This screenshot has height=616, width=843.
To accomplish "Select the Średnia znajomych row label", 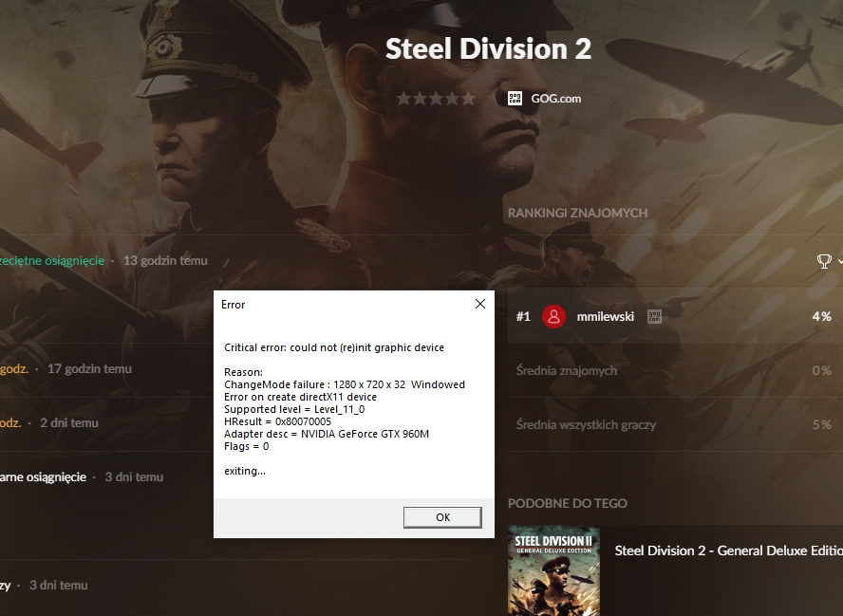I will (566, 370).
